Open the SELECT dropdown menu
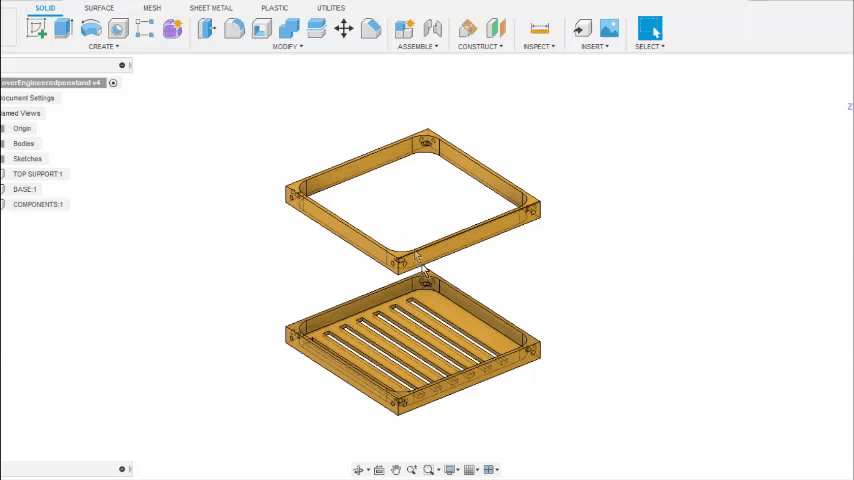This screenshot has height=480, width=854. (x=650, y=47)
